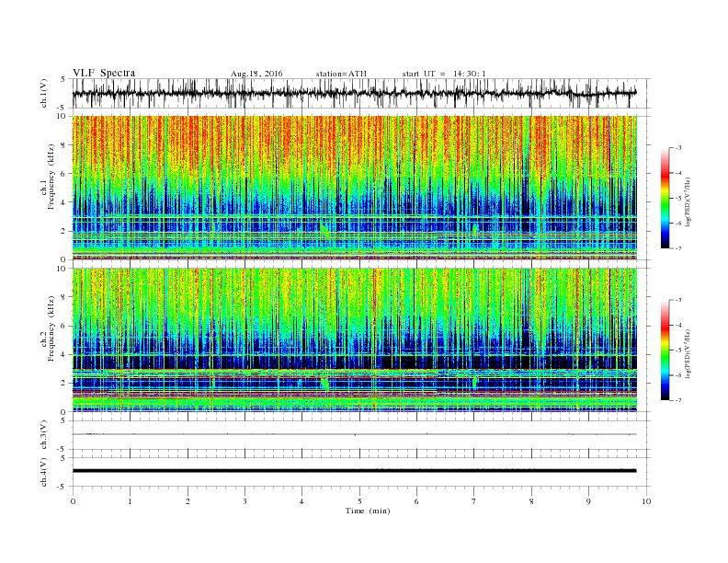Image resolution: width=728 pixels, height=563 pixels.
Task: Click the time axis tick label '0'
Action: [x=73, y=501]
